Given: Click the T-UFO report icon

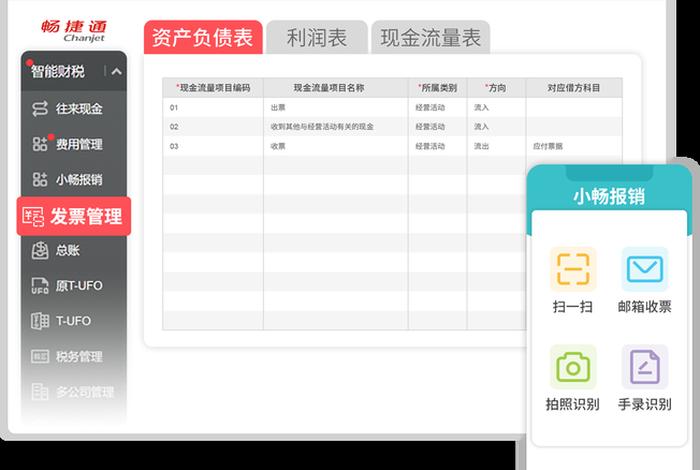Looking at the screenshot, I should tap(40, 321).
